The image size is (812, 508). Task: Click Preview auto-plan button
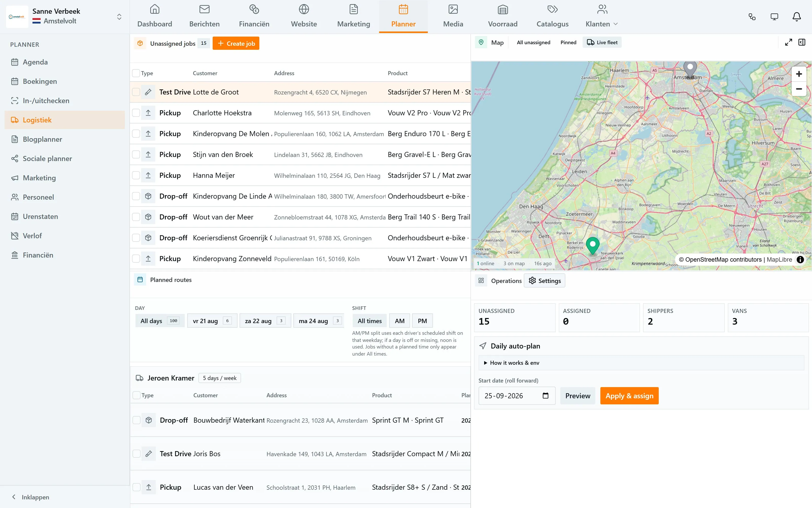[578, 396]
